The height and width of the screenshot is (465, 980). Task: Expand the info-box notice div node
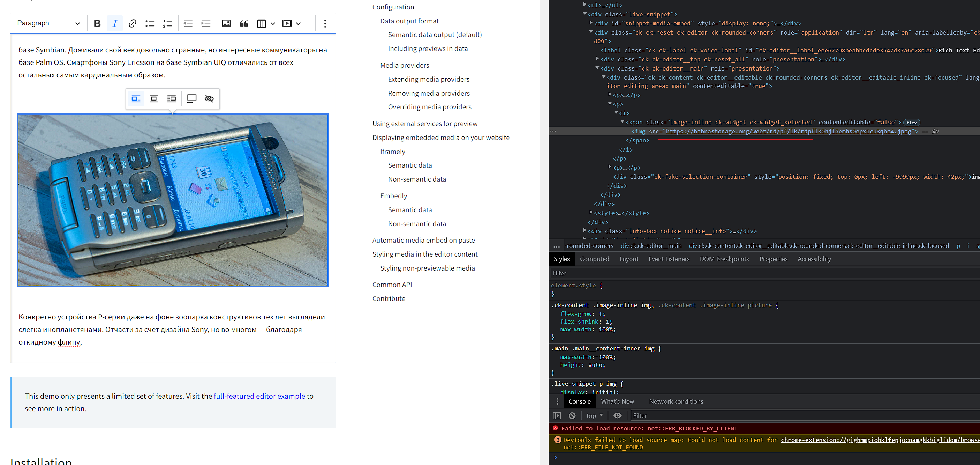click(x=585, y=230)
